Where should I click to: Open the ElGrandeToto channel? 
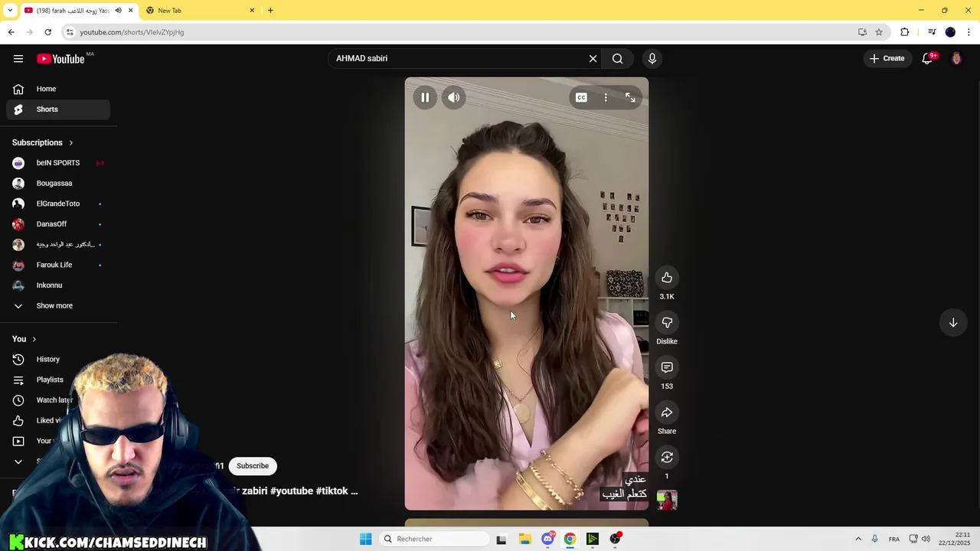(x=58, y=204)
